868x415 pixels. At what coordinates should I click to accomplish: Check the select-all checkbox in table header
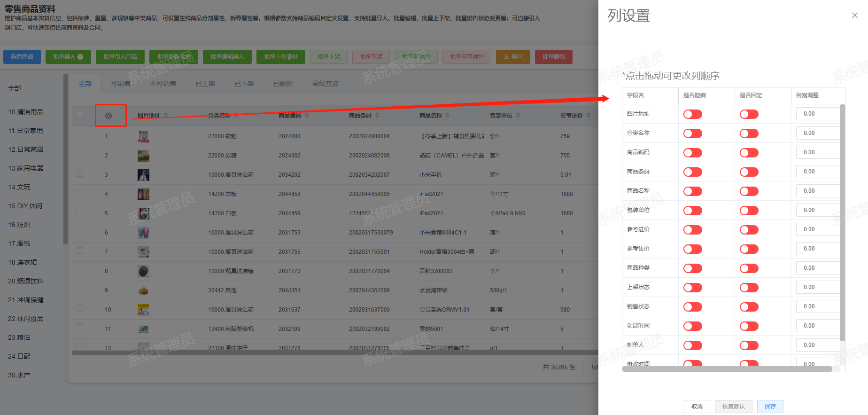[x=80, y=115]
